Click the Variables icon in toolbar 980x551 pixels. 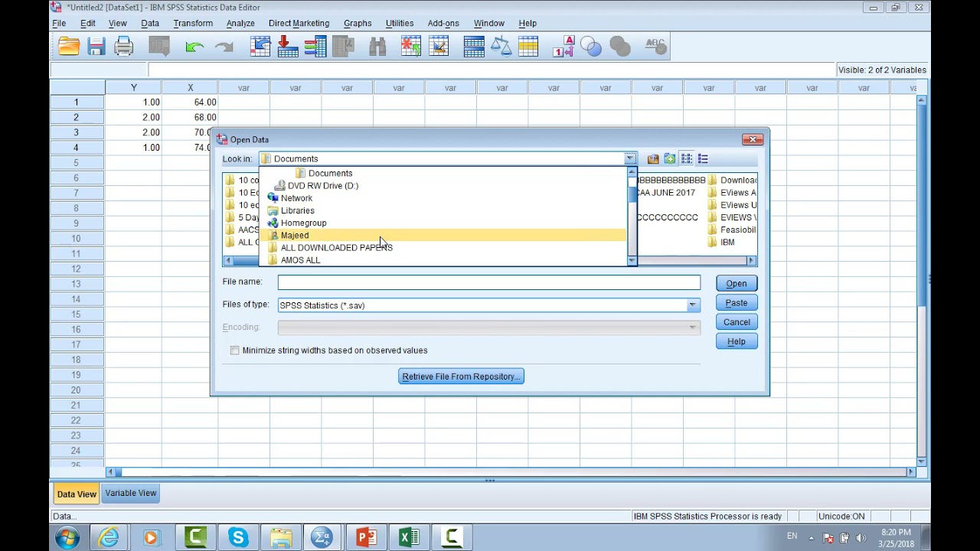315,47
